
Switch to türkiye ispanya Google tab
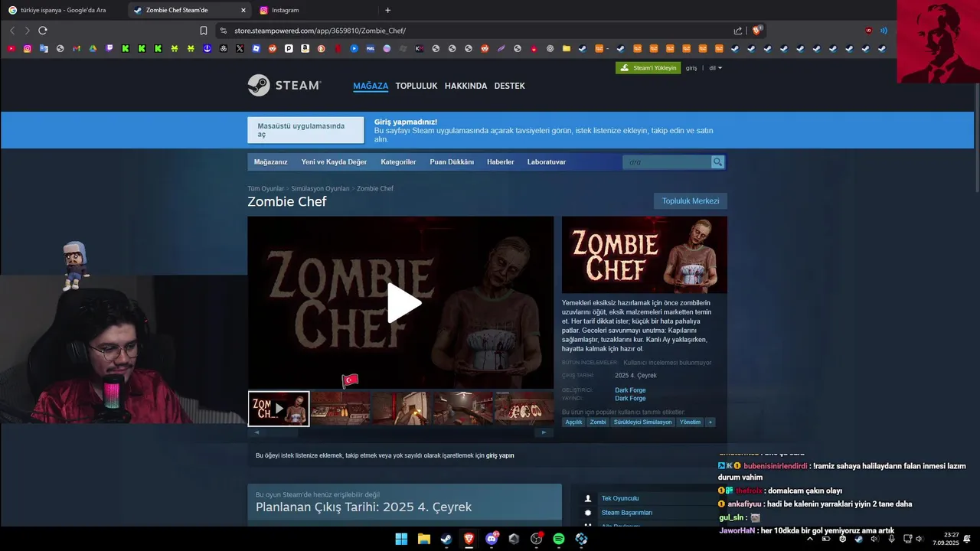(63, 10)
